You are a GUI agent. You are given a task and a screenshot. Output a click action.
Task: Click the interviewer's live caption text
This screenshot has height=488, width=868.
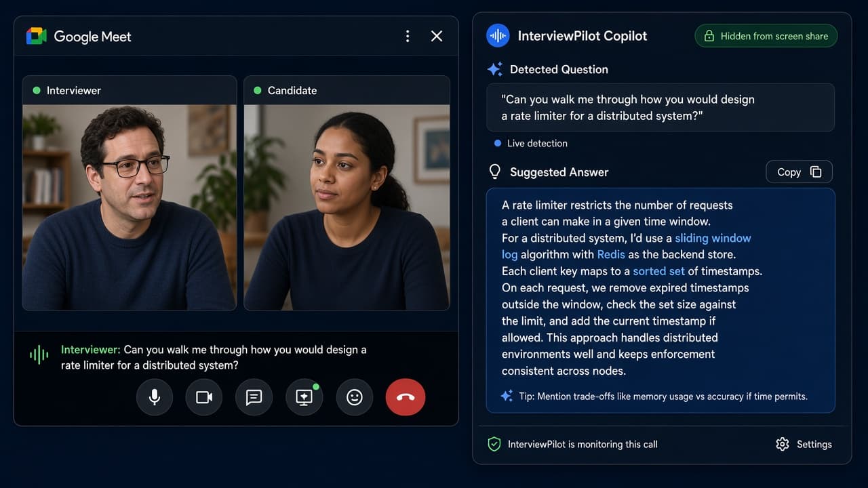click(x=214, y=357)
